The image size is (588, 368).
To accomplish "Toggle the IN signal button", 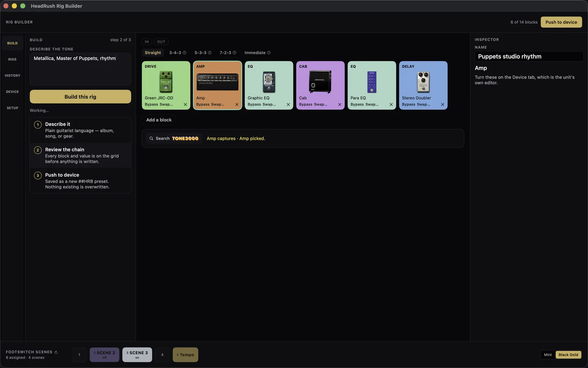I will [x=147, y=42].
